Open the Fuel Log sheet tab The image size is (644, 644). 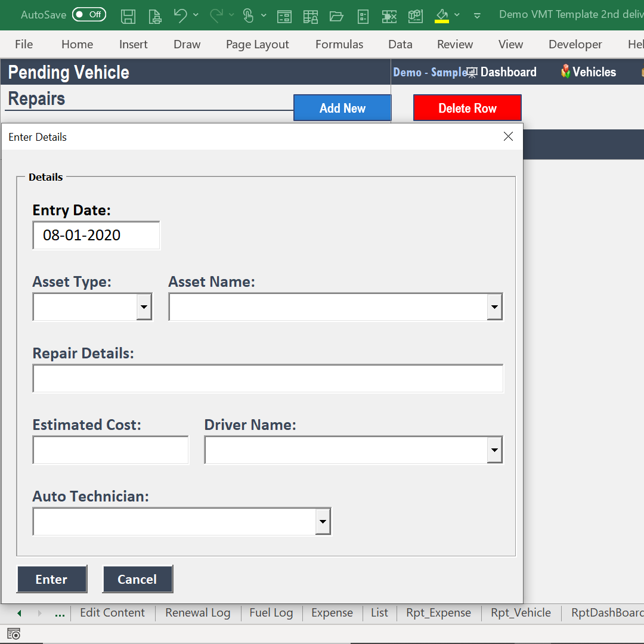point(271,612)
